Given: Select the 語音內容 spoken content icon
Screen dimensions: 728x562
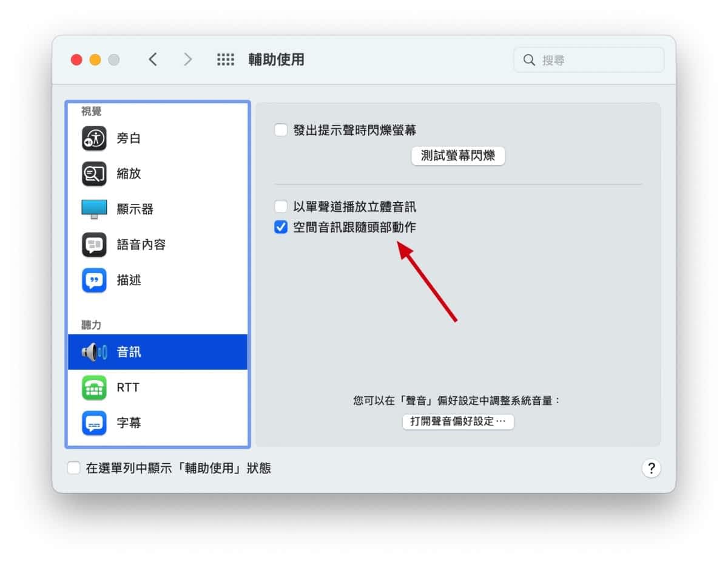Looking at the screenshot, I should click(x=94, y=245).
